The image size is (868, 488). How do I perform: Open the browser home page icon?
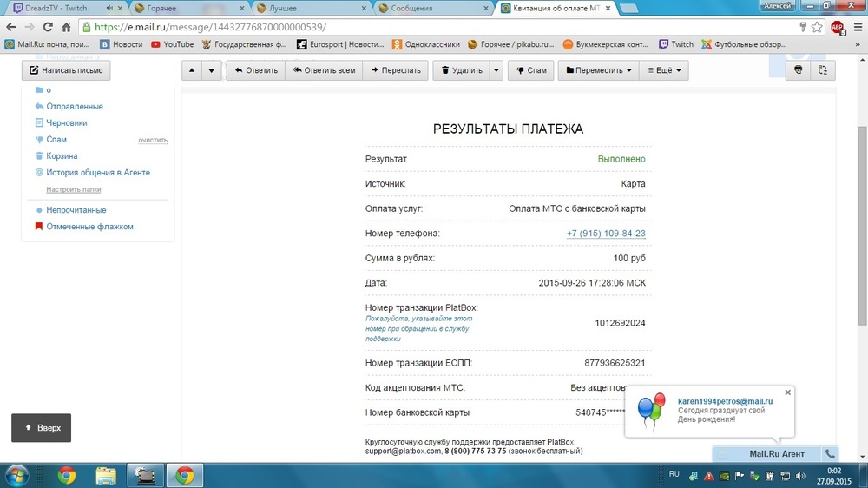tap(67, 27)
